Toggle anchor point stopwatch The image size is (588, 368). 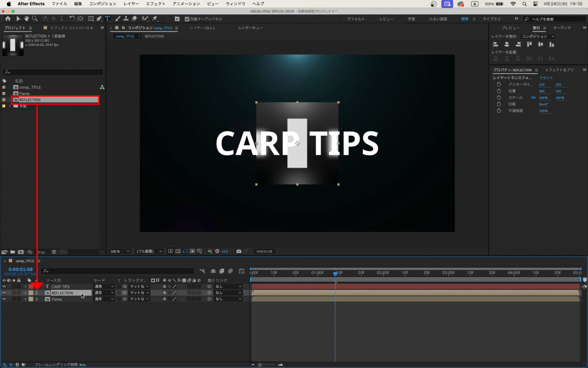[498, 85]
